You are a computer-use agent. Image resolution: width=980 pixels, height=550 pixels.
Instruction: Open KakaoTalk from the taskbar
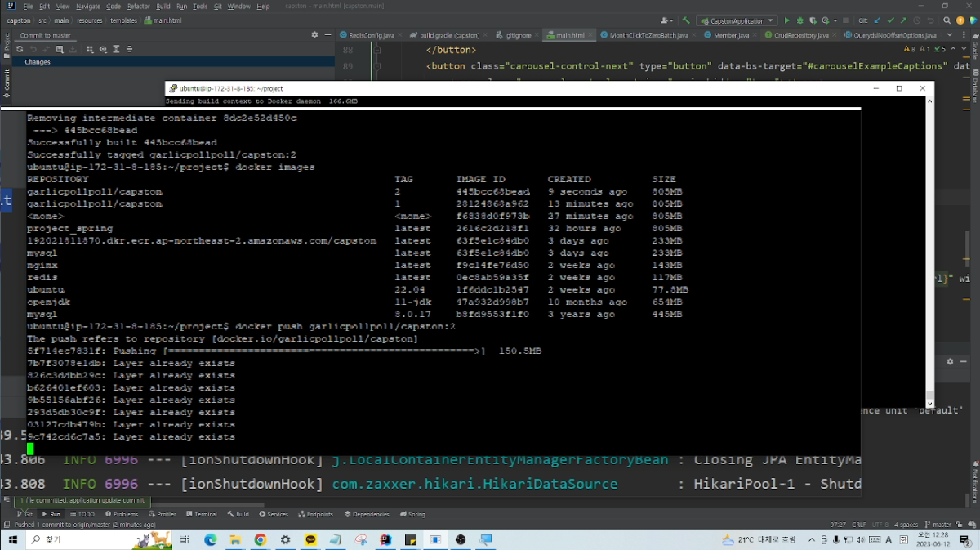(310, 540)
